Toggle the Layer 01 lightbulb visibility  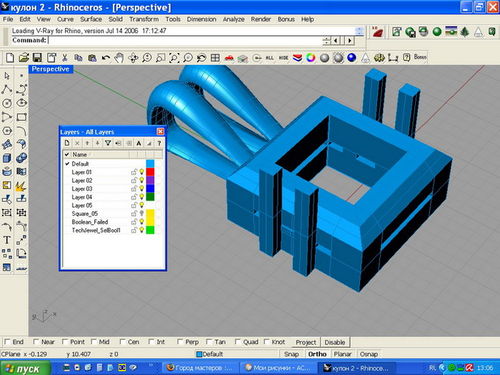point(142,172)
